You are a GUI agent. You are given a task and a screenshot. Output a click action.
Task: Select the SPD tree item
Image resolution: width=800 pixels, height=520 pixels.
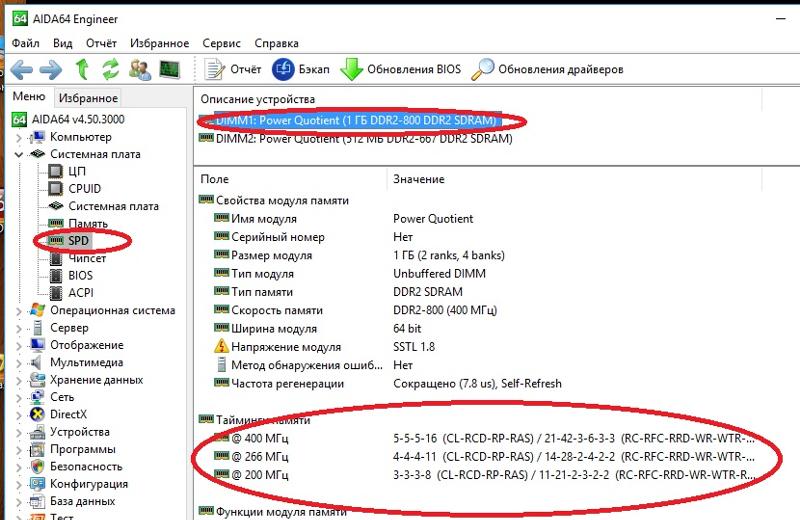tap(79, 240)
